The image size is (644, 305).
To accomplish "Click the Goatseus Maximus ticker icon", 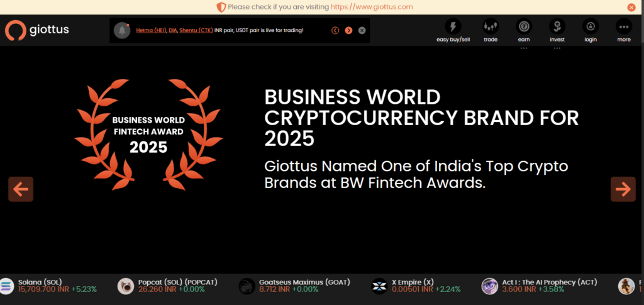I will coord(247,286).
